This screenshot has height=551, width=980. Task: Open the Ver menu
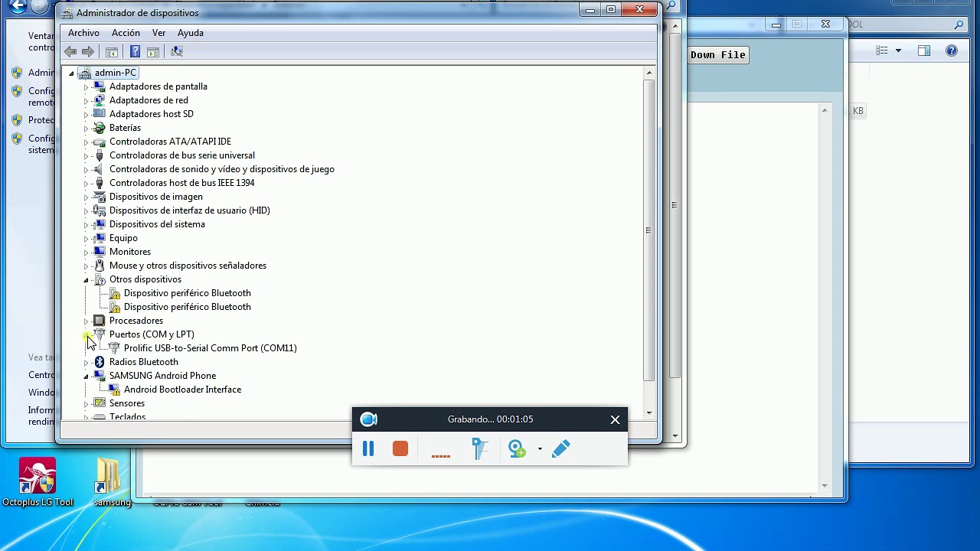(158, 33)
